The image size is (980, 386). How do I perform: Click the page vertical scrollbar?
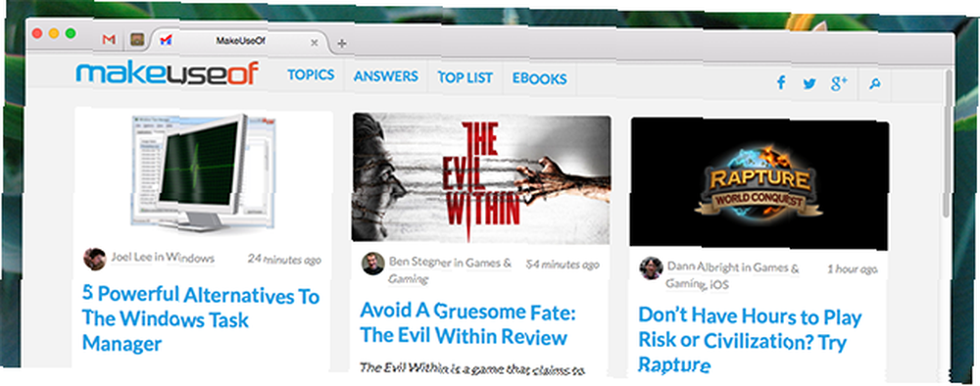click(x=947, y=144)
